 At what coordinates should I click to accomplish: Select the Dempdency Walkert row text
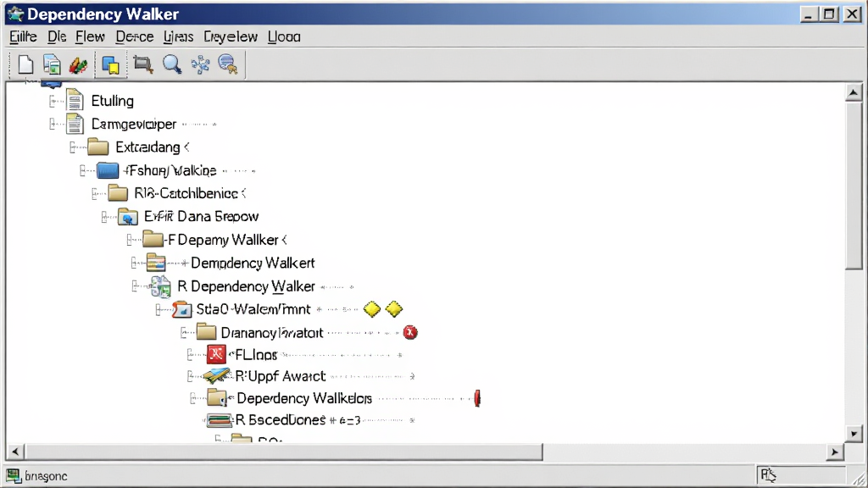coord(253,263)
